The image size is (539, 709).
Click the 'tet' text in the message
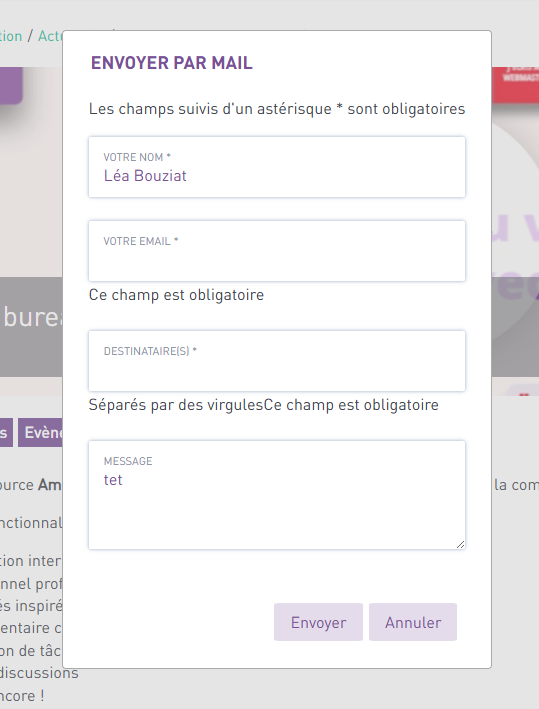tap(113, 480)
